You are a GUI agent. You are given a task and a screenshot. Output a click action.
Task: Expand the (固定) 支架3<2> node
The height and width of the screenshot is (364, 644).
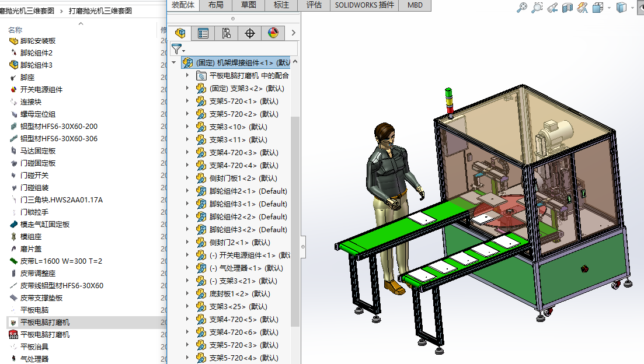(187, 88)
